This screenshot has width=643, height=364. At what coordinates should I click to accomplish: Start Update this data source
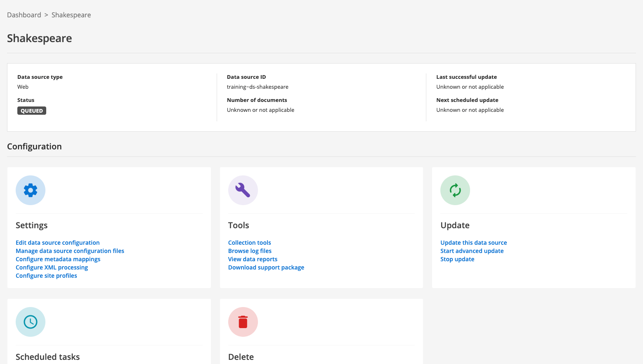point(473,243)
